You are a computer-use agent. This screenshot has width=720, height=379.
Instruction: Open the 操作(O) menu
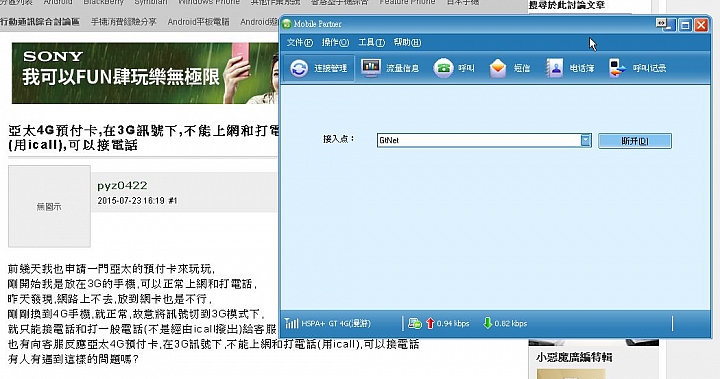click(335, 43)
